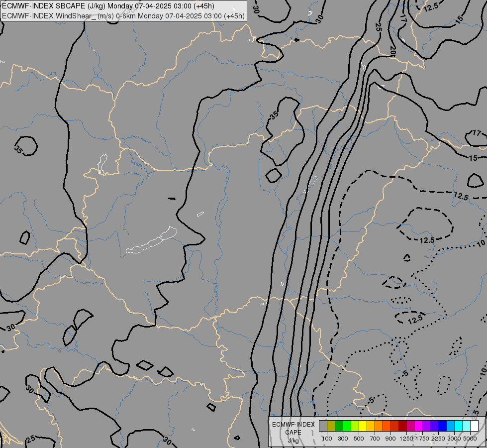Pick the dark green legend swatch
This screenshot has height=448, width=487.
[339, 426]
